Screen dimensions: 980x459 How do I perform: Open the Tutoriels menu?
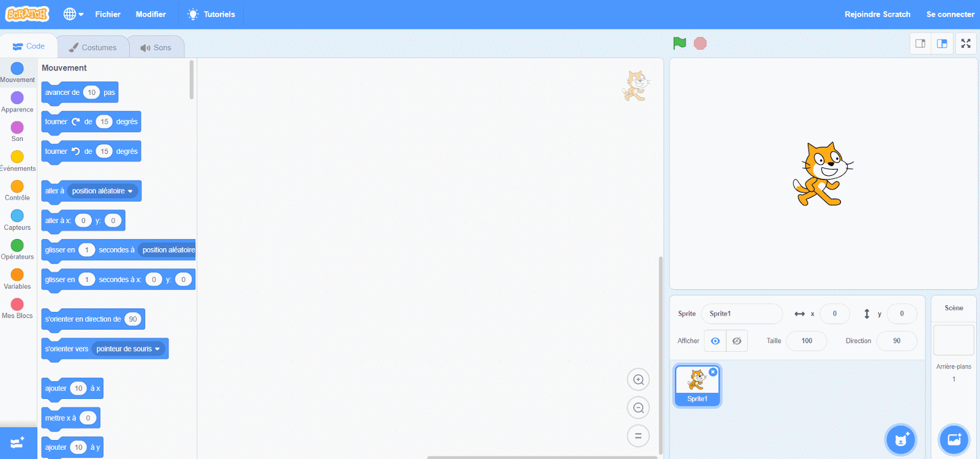(x=211, y=14)
